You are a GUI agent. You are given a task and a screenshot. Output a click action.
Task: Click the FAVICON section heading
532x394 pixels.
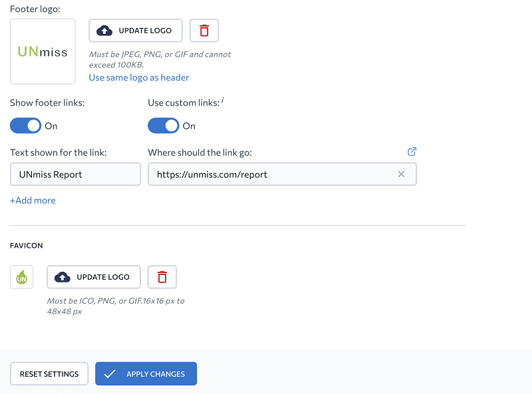point(27,245)
